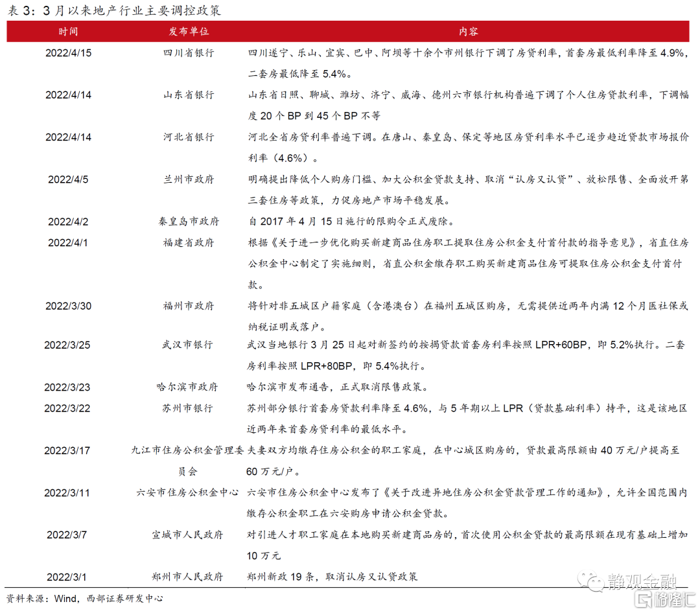The height and width of the screenshot is (613, 700).
Task: Select the '哈尔滨市政府' cell
Action: point(187,387)
